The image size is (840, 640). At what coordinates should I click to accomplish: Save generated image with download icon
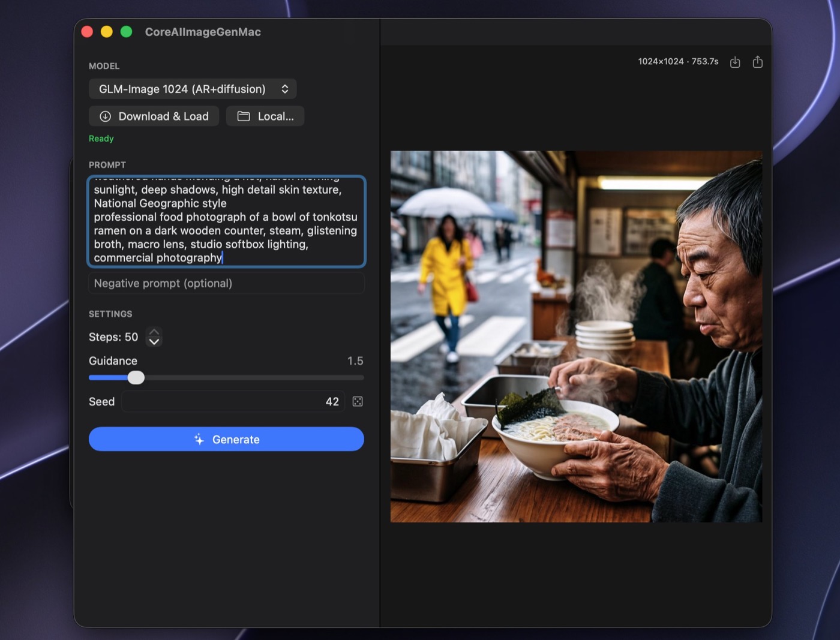(735, 62)
